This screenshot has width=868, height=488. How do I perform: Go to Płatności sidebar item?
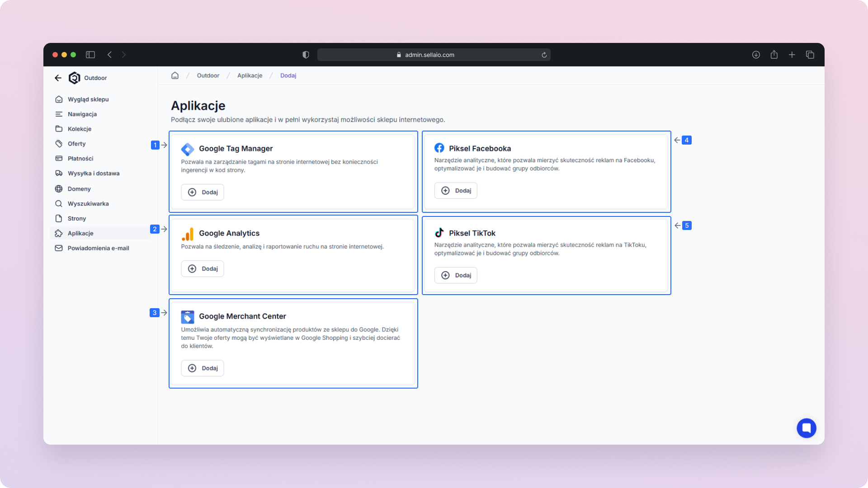coord(80,159)
